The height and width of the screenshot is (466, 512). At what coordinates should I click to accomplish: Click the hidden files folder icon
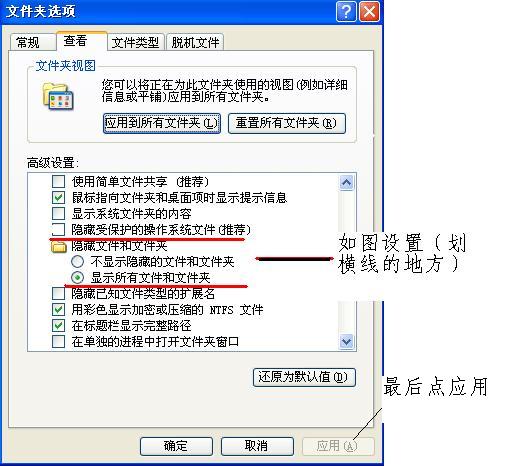pos(59,246)
